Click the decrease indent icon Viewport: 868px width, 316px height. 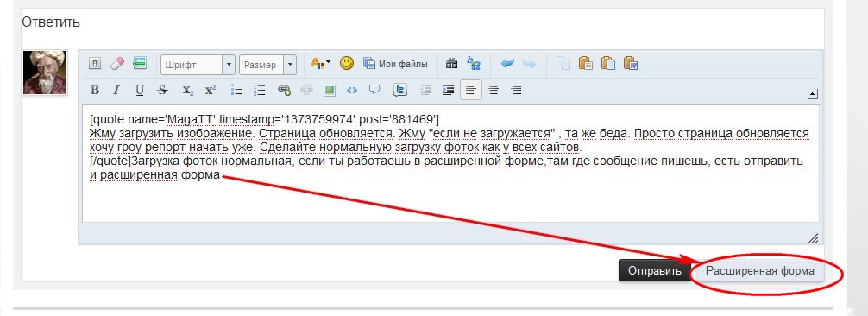click(425, 90)
